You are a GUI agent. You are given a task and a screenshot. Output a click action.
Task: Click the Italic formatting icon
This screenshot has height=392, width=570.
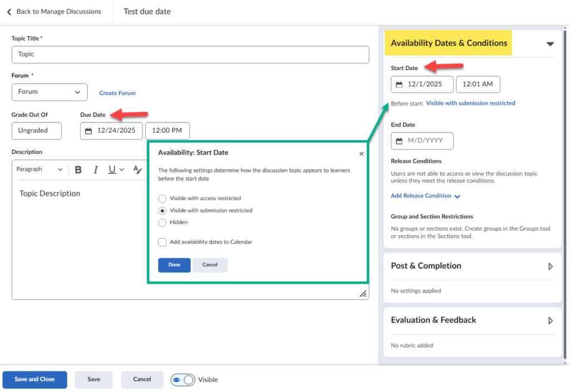pos(95,170)
